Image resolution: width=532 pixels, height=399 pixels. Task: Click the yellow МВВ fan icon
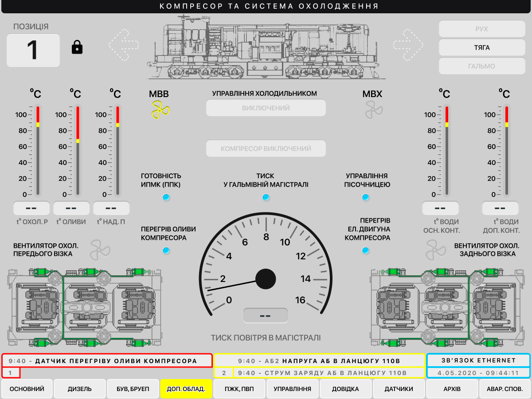click(x=160, y=109)
